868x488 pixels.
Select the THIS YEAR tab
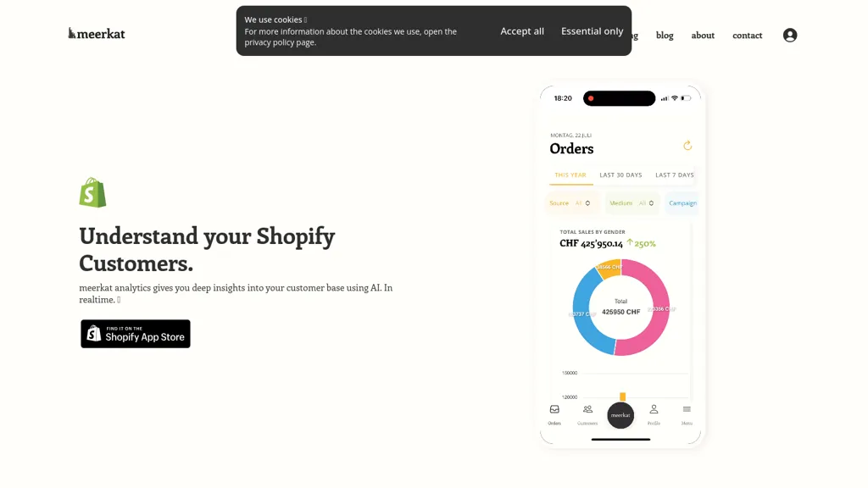point(570,175)
